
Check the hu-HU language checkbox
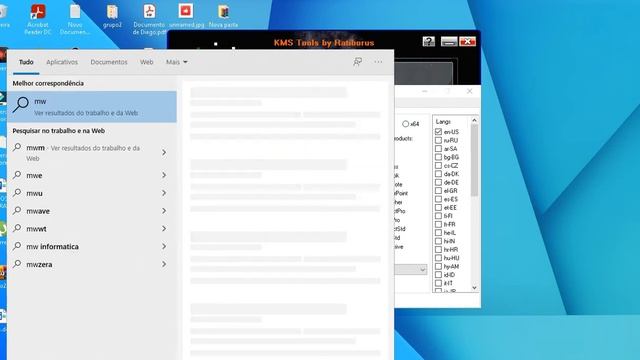pos(438,258)
